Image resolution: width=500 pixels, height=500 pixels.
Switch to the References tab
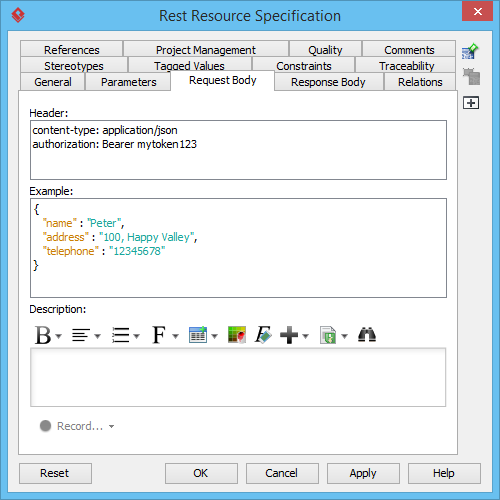point(71,50)
